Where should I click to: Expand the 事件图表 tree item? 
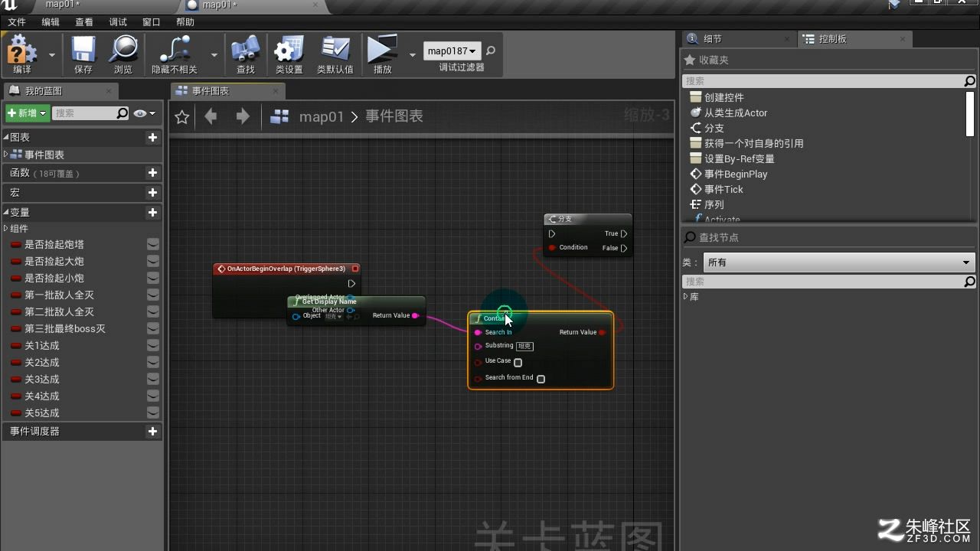tap(6, 155)
